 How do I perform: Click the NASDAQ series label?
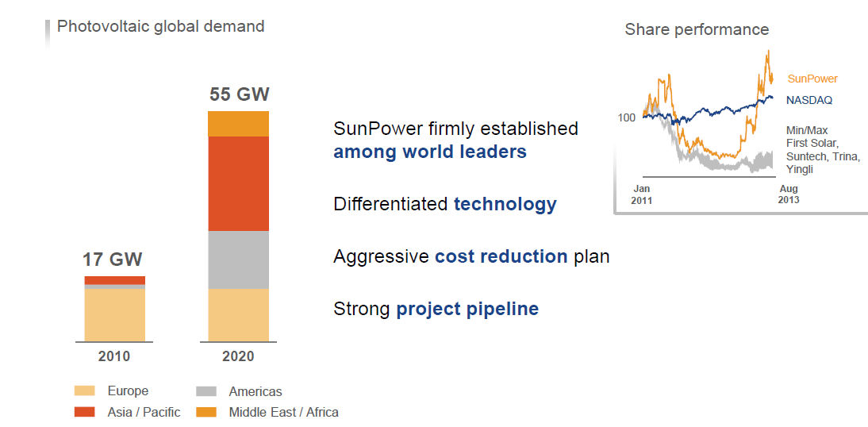coord(808,101)
